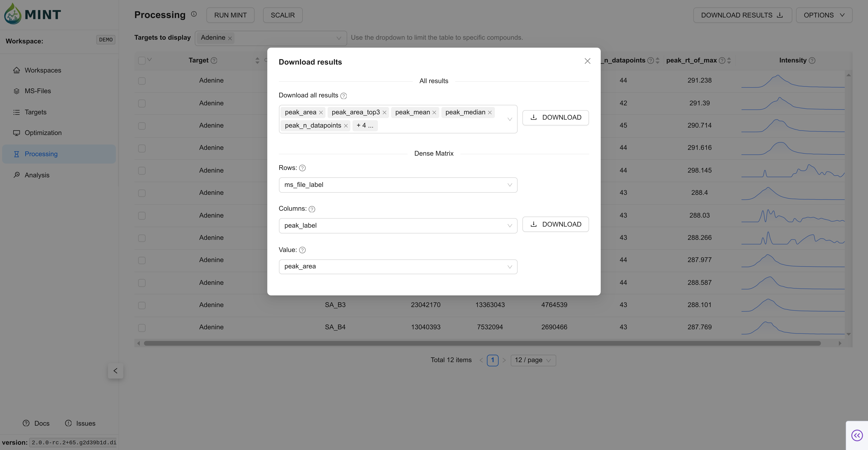
Task: Open the Value peak_area dropdown
Action: 398,267
